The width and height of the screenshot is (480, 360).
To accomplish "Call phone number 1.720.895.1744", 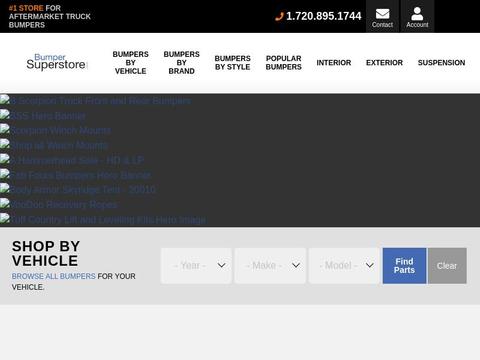I will (324, 16).
